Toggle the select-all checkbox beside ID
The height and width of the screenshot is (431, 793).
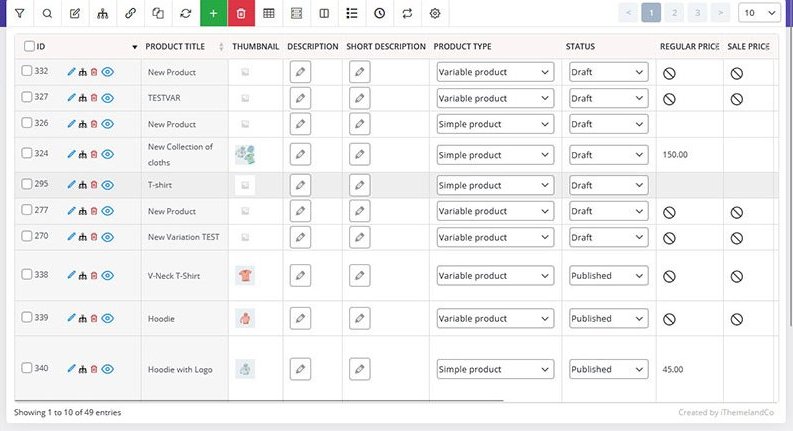pyautogui.click(x=29, y=46)
